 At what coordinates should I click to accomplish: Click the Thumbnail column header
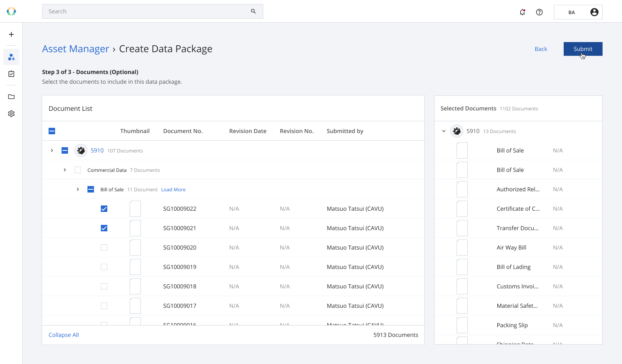[135, 131]
